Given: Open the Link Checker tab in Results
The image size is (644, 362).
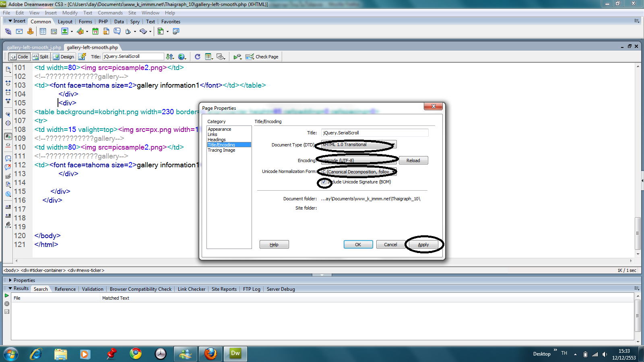Looking at the screenshot, I should pos(191,289).
